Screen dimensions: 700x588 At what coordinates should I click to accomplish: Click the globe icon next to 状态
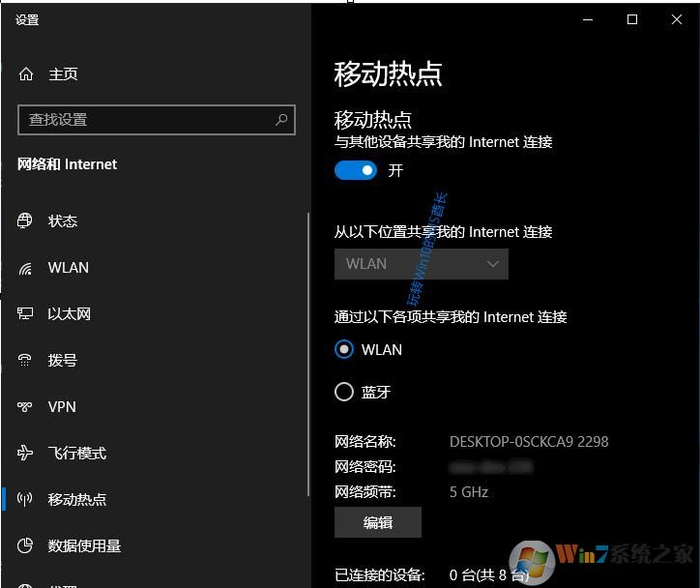pos(25,220)
